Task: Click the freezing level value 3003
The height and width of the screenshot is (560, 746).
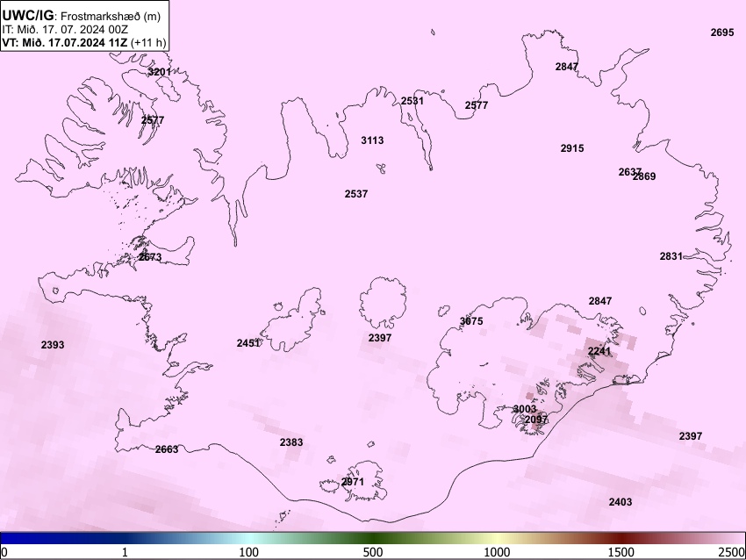Action: click(x=524, y=409)
